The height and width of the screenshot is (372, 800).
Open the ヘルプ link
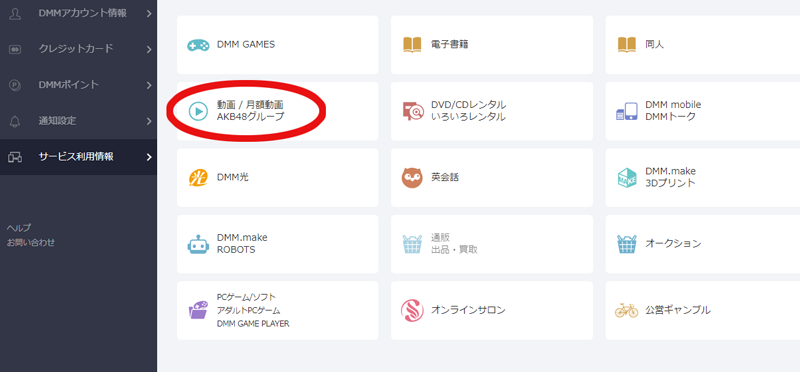tap(19, 228)
